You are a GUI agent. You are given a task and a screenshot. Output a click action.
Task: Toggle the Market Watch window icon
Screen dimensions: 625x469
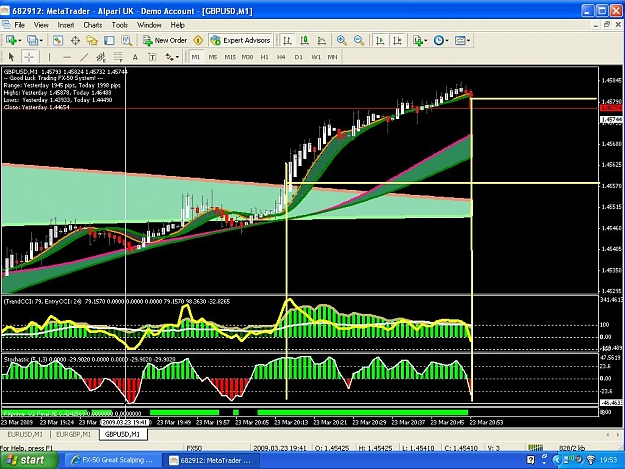point(58,40)
